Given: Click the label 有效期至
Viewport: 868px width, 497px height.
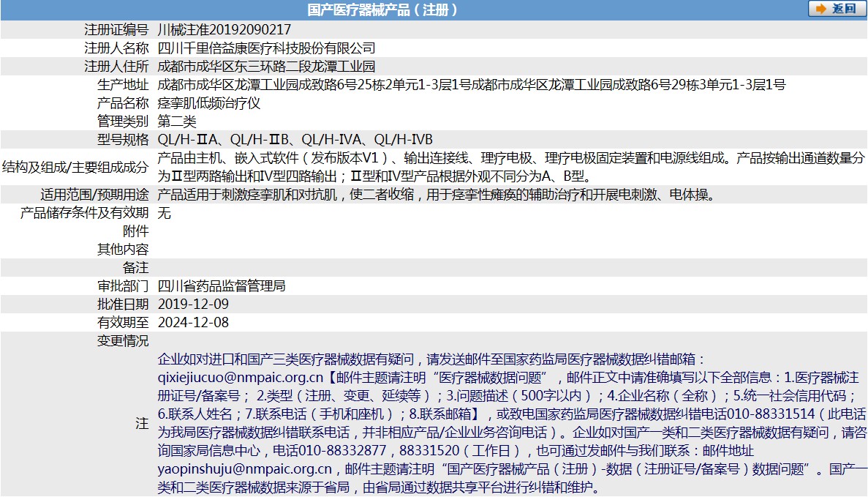Looking at the screenshot, I should (123, 323).
